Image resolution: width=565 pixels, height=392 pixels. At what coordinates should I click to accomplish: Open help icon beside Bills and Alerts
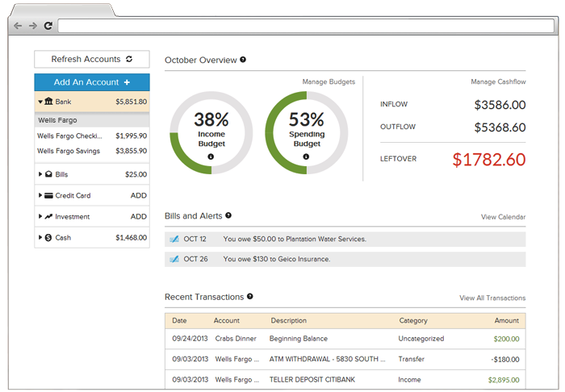[228, 215]
